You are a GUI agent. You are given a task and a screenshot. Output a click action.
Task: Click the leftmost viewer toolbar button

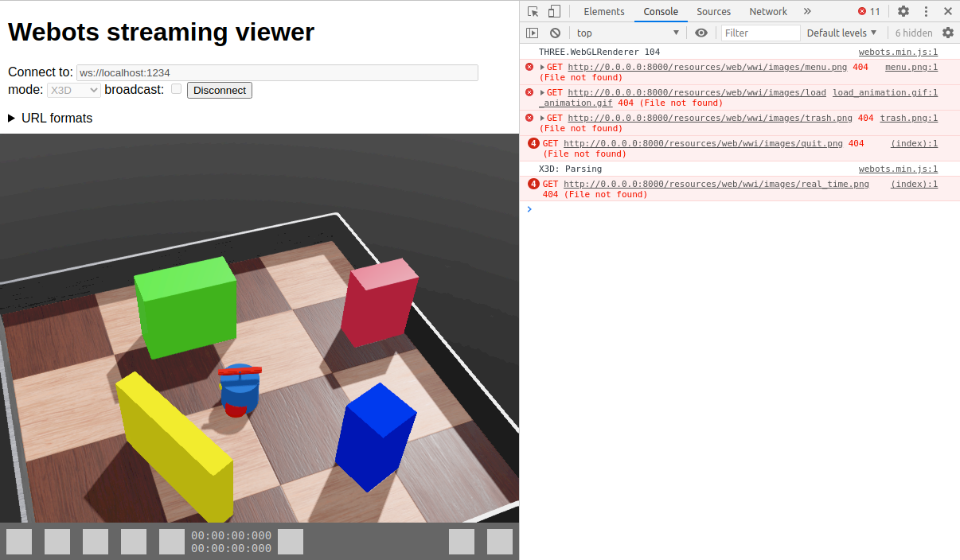pyautogui.click(x=18, y=542)
